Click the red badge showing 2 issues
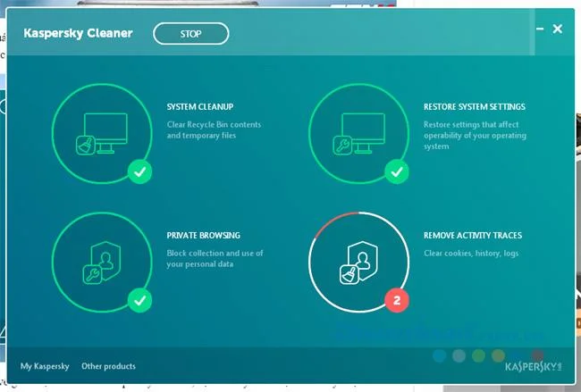The image size is (581, 392). [x=397, y=300]
